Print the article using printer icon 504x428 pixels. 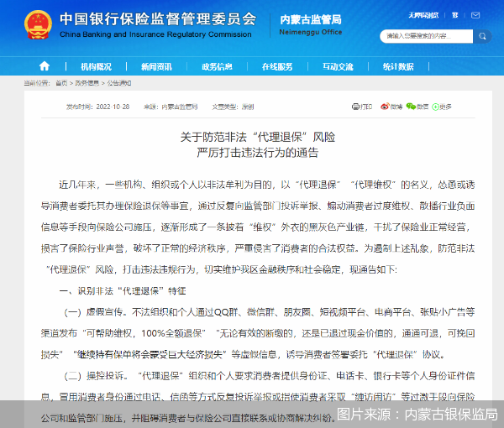[x=361, y=107]
